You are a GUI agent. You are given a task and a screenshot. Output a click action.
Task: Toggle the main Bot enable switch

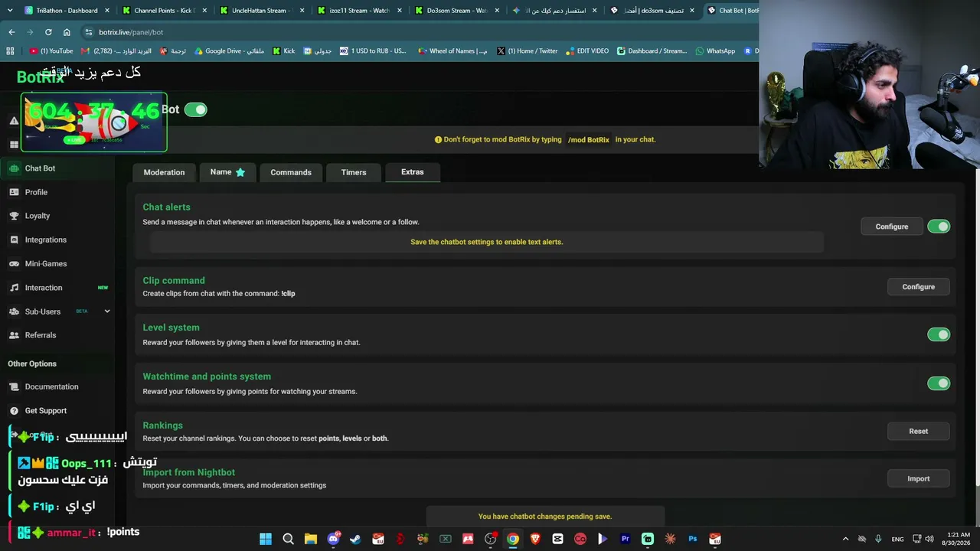[195, 109]
